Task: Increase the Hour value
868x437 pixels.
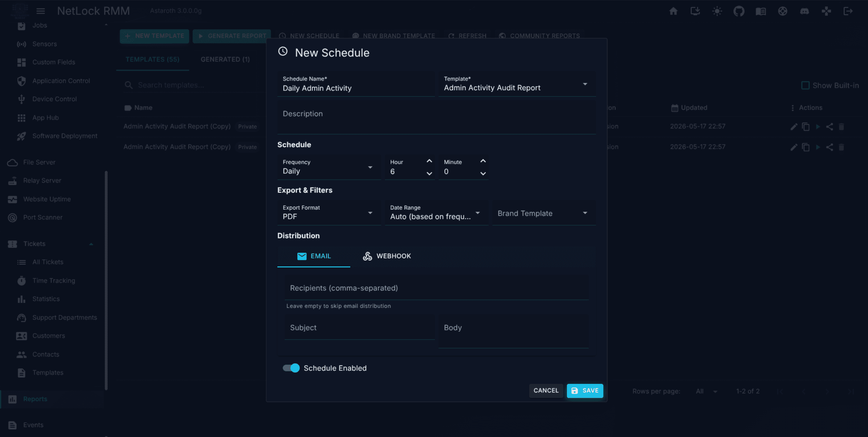Action: [x=429, y=161]
